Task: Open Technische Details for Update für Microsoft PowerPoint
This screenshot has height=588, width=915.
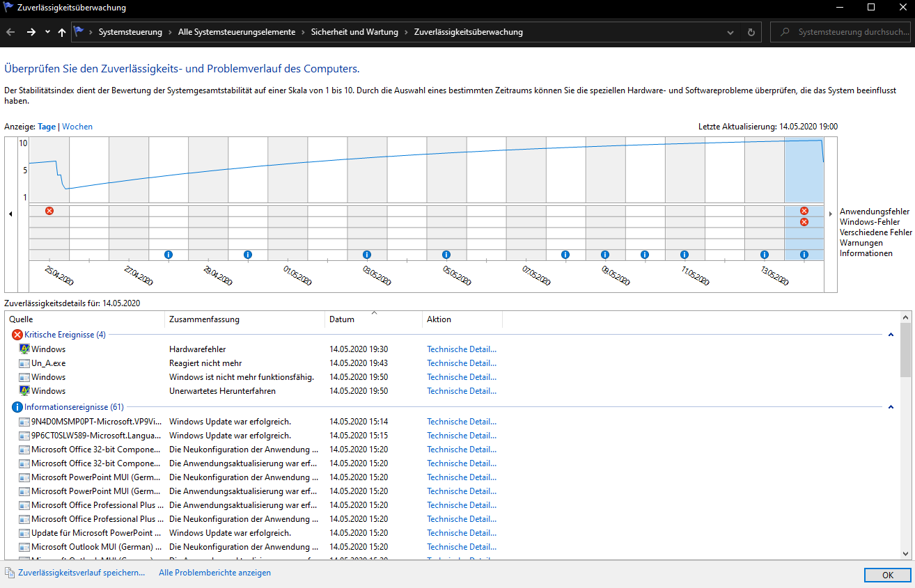Action: pyautogui.click(x=462, y=533)
